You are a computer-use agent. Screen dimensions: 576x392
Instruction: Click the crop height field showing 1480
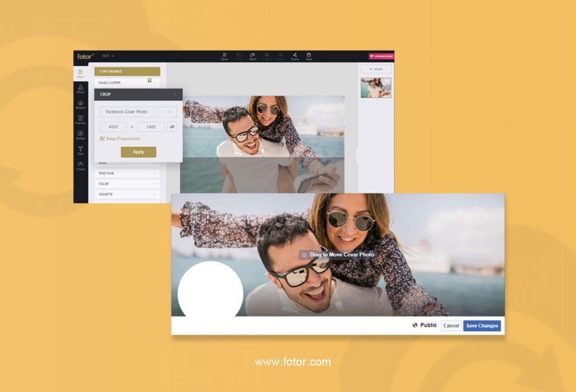coord(151,127)
